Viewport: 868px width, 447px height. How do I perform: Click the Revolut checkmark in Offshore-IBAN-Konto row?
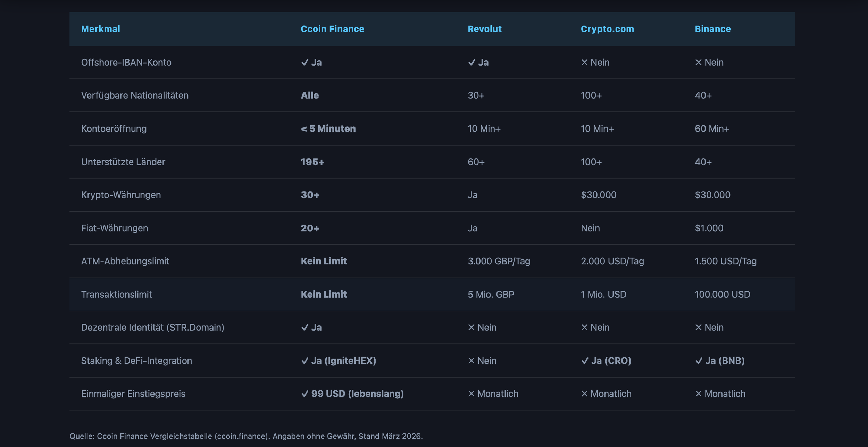click(x=471, y=63)
